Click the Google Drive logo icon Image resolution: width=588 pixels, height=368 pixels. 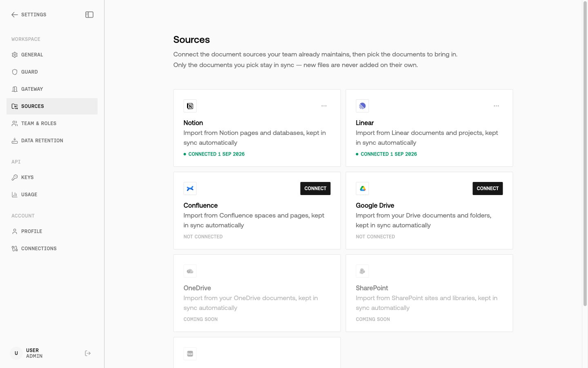coord(362,188)
